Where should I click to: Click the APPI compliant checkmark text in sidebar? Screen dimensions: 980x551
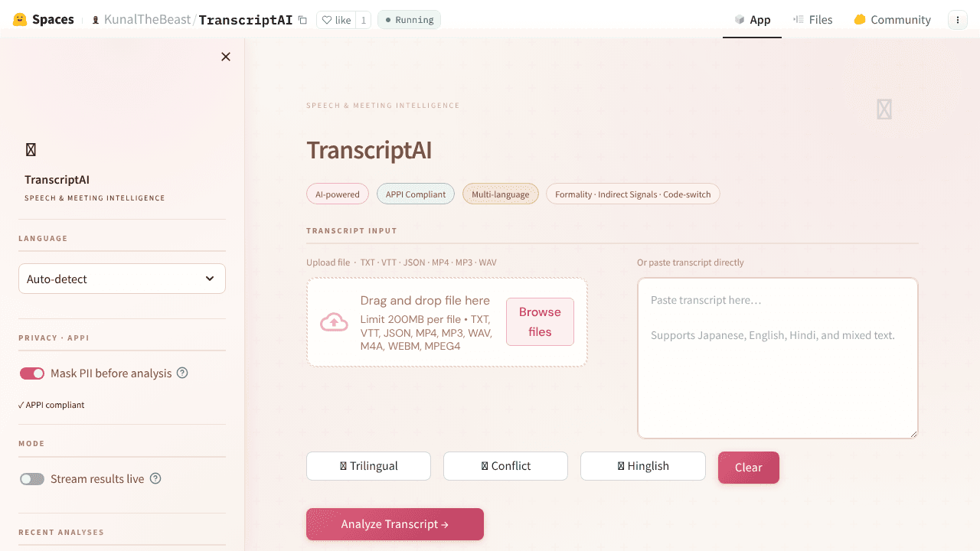pyautogui.click(x=51, y=405)
